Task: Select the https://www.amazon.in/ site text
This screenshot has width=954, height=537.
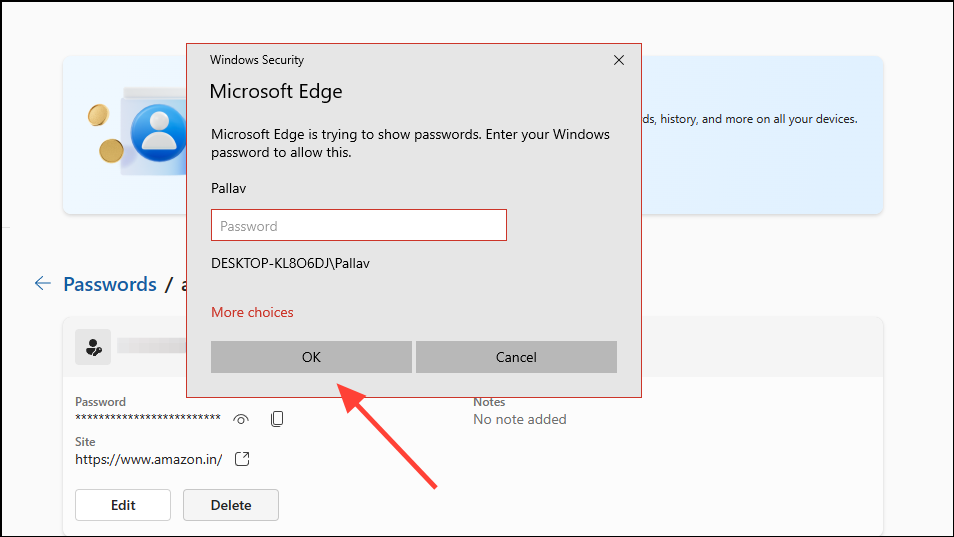Action: coord(148,459)
